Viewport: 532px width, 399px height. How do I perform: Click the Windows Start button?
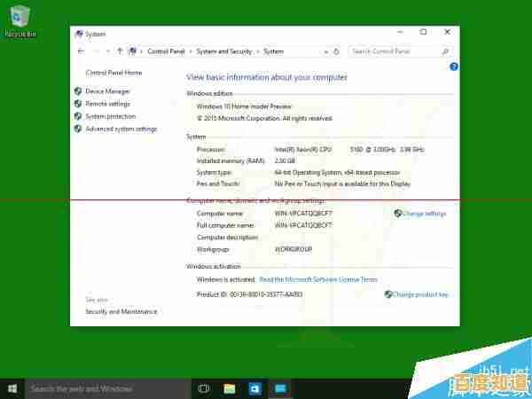(x=12, y=388)
